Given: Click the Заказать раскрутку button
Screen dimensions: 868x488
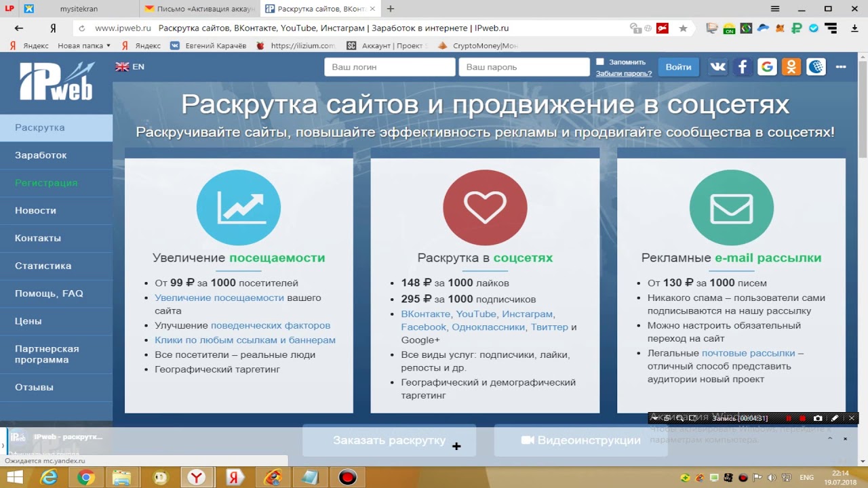Looking at the screenshot, I should (389, 440).
